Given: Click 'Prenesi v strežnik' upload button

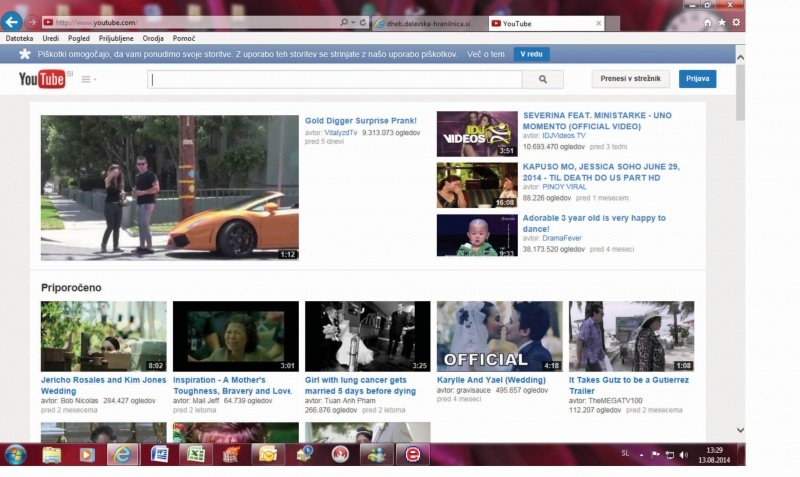Looking at the screenshot, I should pos(631,79).
